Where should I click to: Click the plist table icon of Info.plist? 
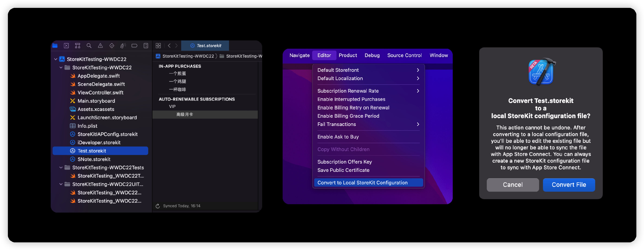point(73,126)
